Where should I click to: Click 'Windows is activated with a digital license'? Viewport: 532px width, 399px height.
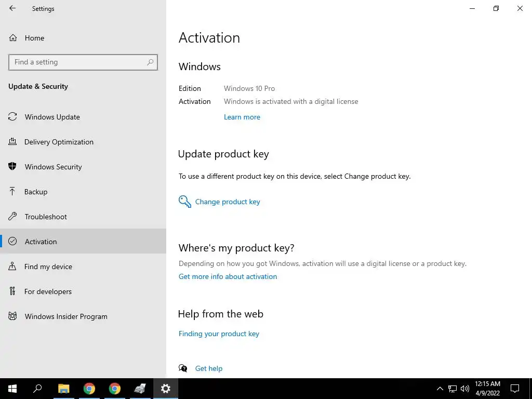pyautogui.click(x=291, y=101)
